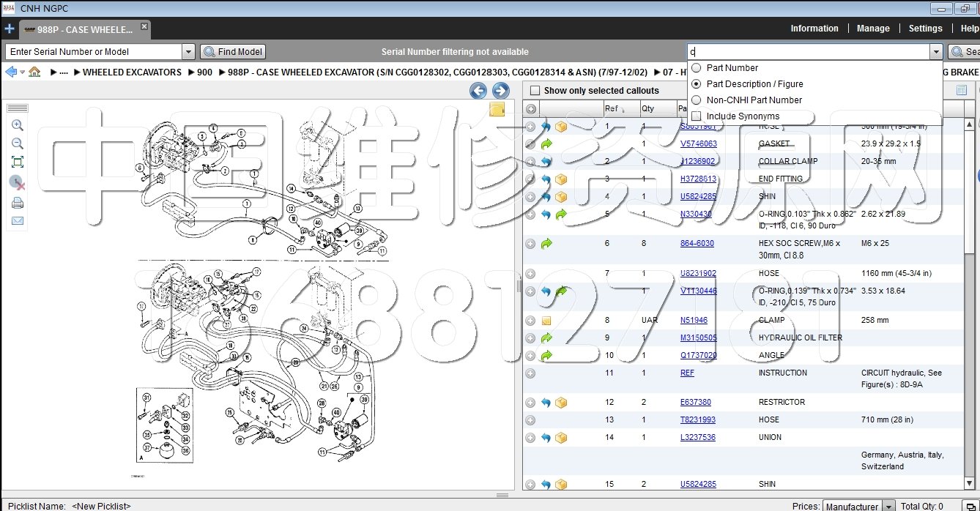
Task: Go to the previous figure arrow
Action: pos(478,91)
